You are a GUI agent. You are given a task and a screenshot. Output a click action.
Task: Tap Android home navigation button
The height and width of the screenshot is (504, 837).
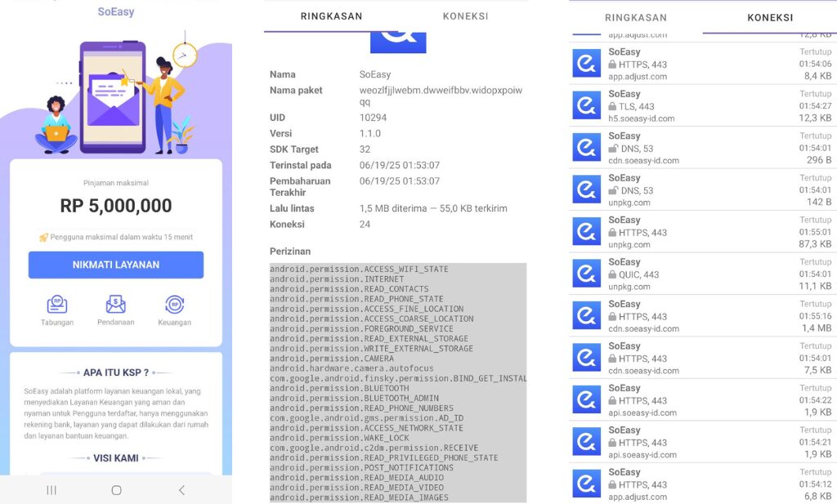116,490
